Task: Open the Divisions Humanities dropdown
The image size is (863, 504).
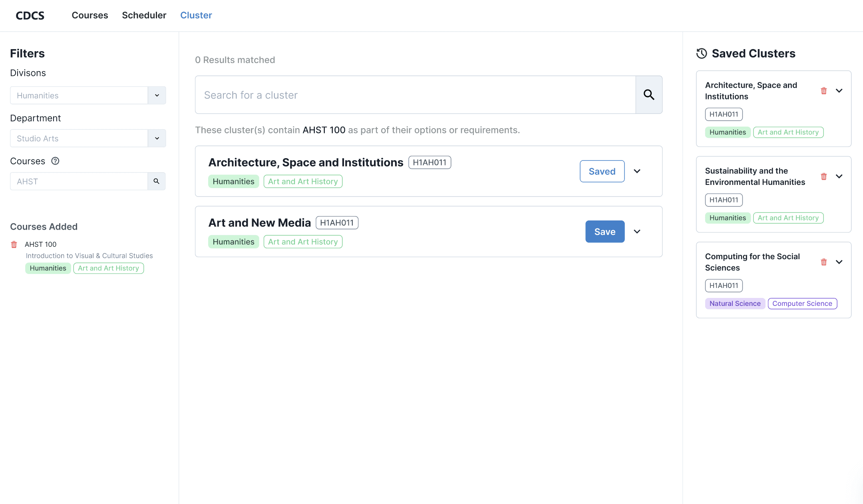Action: tap(157, 95)
